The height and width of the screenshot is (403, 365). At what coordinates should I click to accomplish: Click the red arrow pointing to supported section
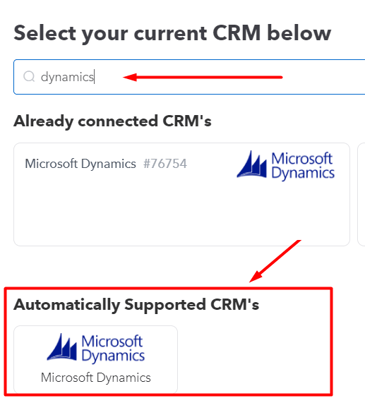click(275, 260)
